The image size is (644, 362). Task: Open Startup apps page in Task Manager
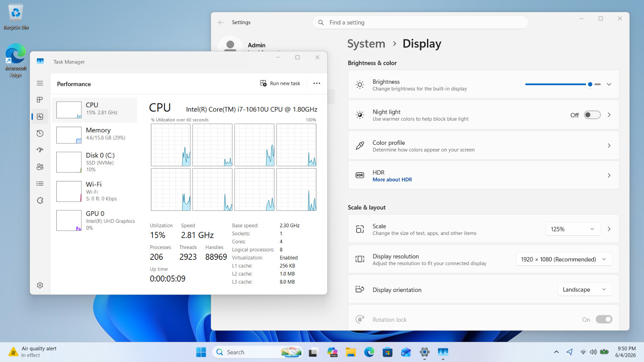pyautogui.click(x=40, y=150)
